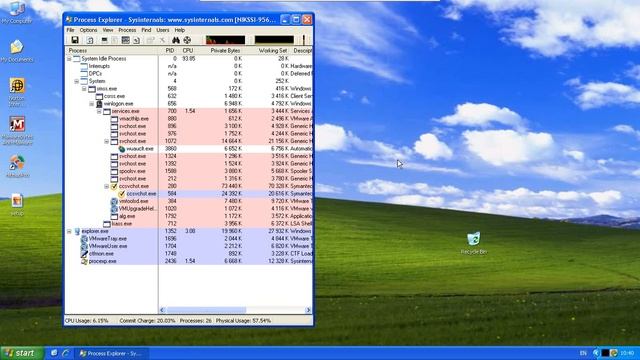Click the commit history mini graph
The width and height of the screenshot is (640, 360).
click(x=274, y=40)
